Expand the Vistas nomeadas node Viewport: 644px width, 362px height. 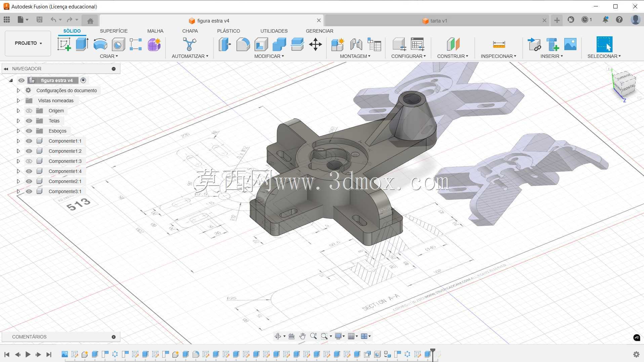click(18, 101)
